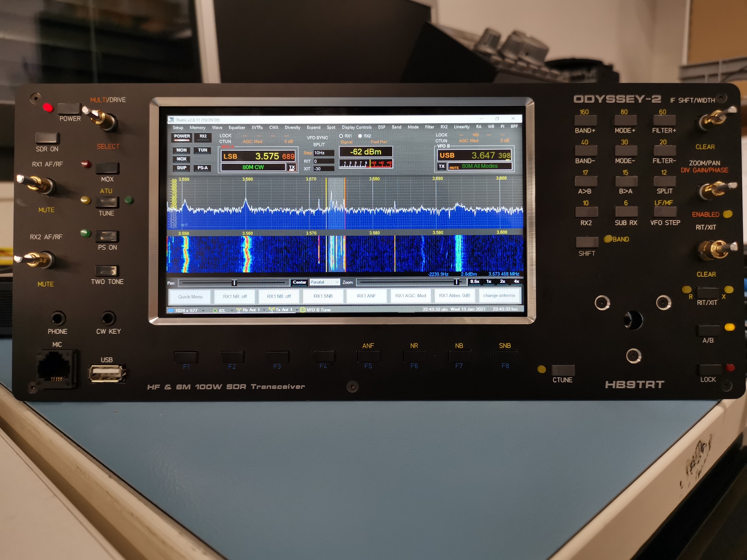Click VFO A frequency 3.575 689
Viewport: 747px width, 560px height.
(274, 156)
